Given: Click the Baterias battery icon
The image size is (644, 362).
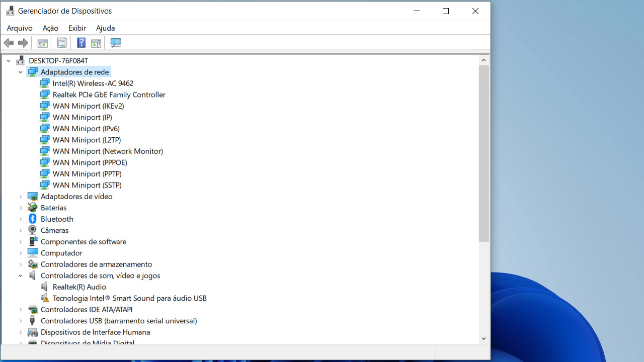Looking at the screenshot, I should (x=33, y=208).
